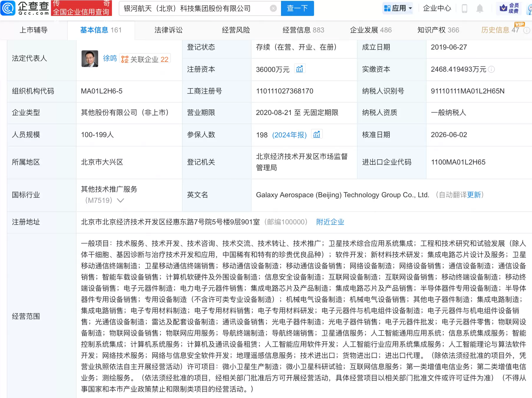Screen dimensions: 532x398
Task: Select organization code MA01L2H6-5
Action: click(x=102, y=91)
